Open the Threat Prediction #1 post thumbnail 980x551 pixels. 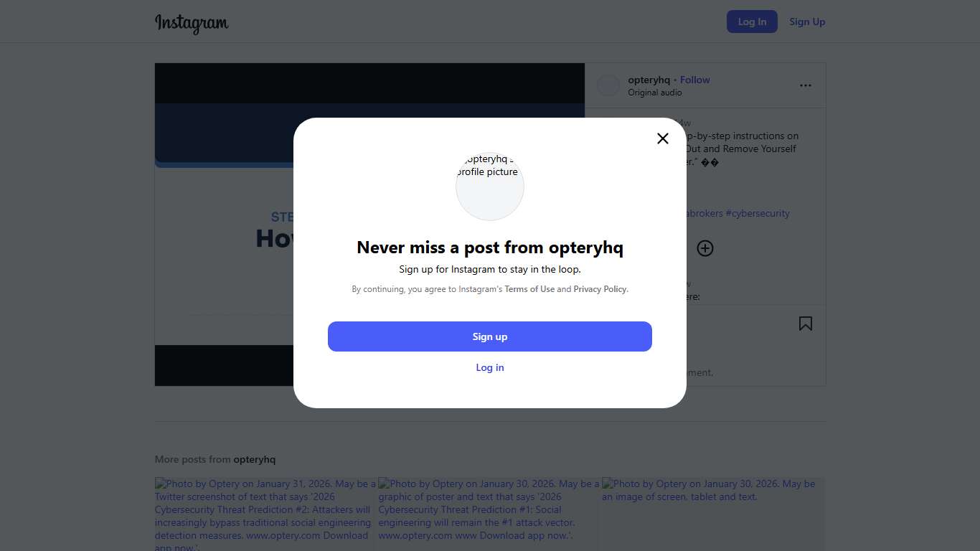pyautogui.click(x=489, y=514)
